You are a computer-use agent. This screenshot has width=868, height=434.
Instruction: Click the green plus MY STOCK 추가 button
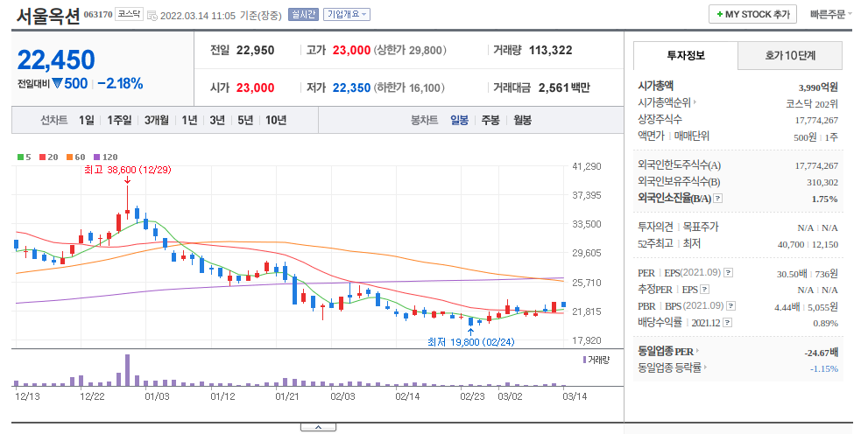tap(752, 14)
